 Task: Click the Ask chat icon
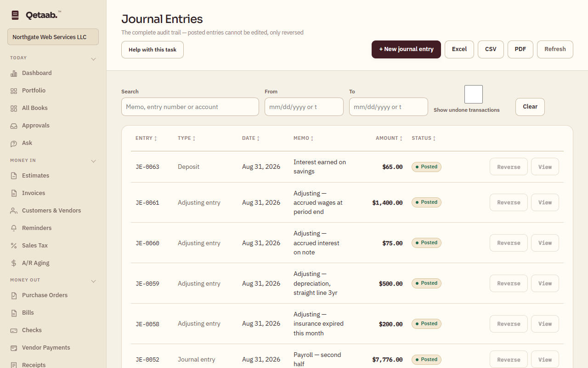coord(14,143)
